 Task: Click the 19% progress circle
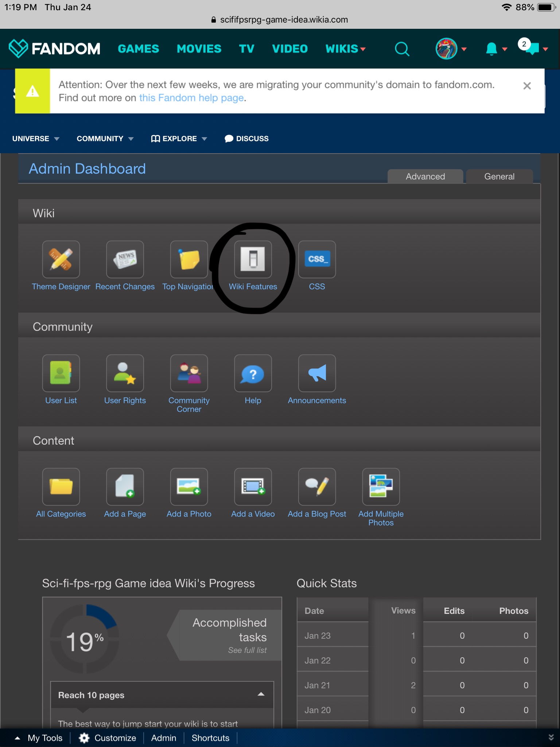pos(85,639)
